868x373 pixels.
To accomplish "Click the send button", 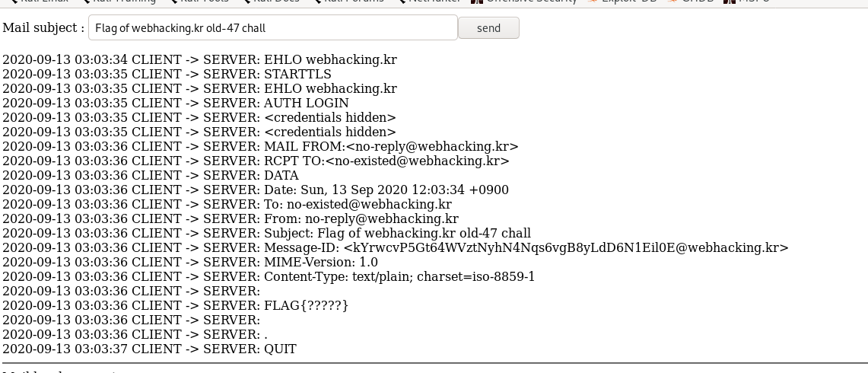I will point(488,27).
